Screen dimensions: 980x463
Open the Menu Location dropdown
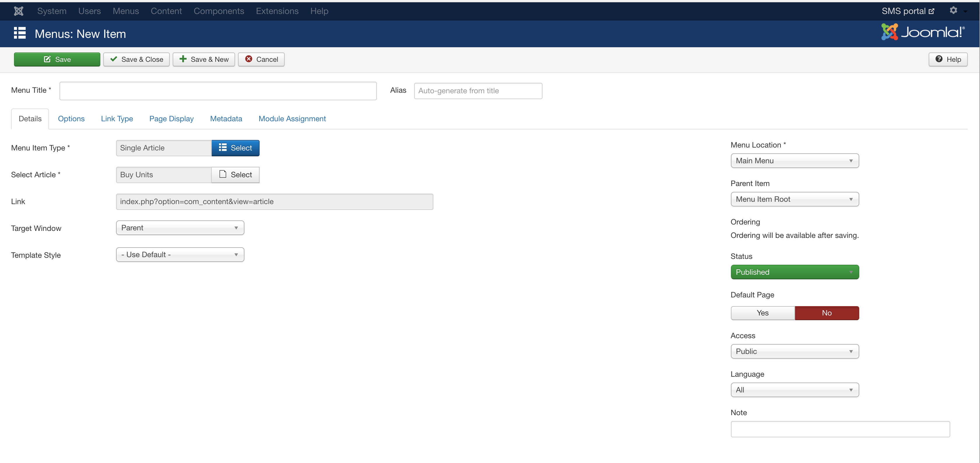click(x=794, y=161)
